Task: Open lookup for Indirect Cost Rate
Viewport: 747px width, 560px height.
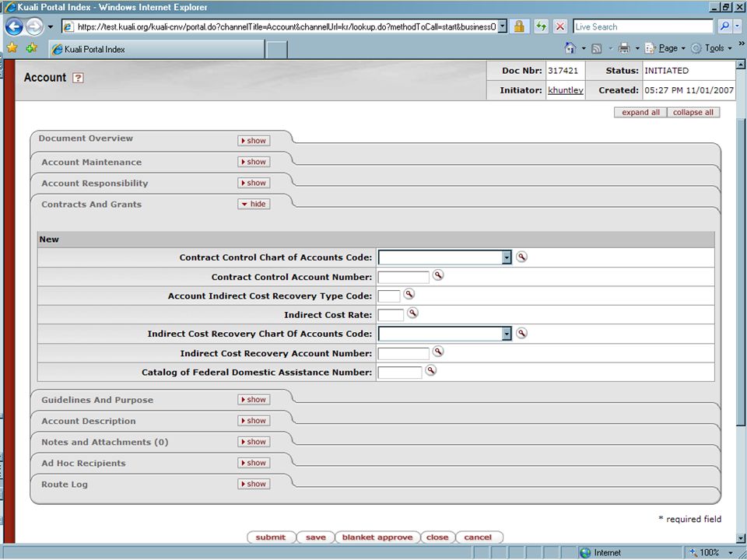Action: [412, 313]
